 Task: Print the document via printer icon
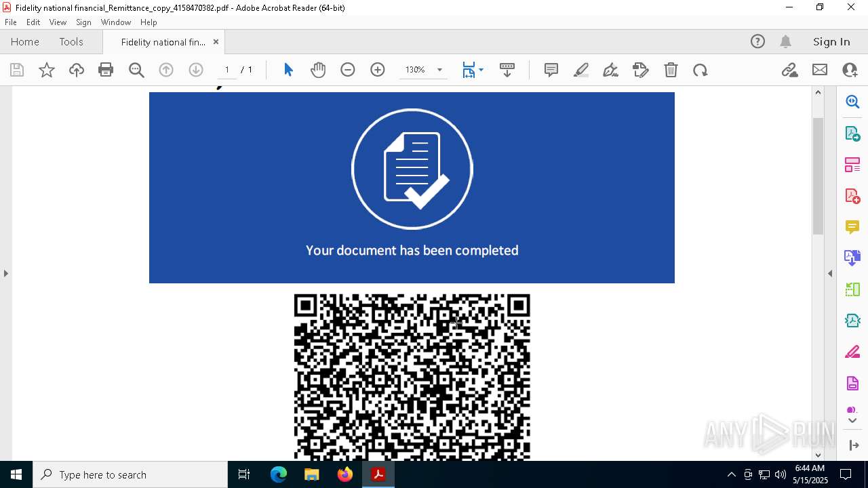coord(106,70)
